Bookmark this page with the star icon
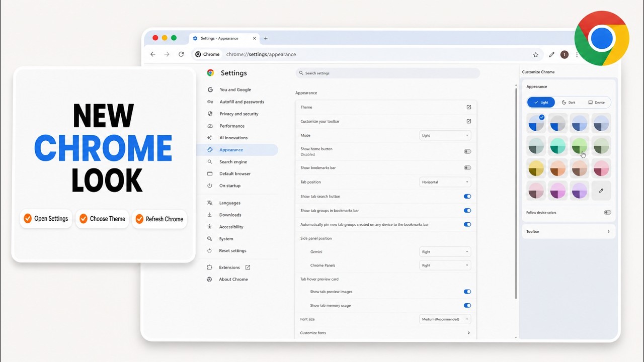 (536, 54)
